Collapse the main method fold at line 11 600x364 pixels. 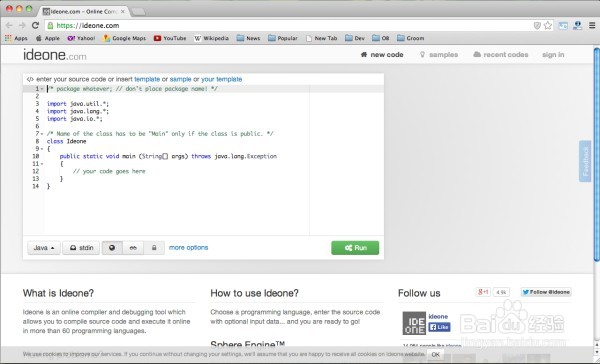coord(42,164)
